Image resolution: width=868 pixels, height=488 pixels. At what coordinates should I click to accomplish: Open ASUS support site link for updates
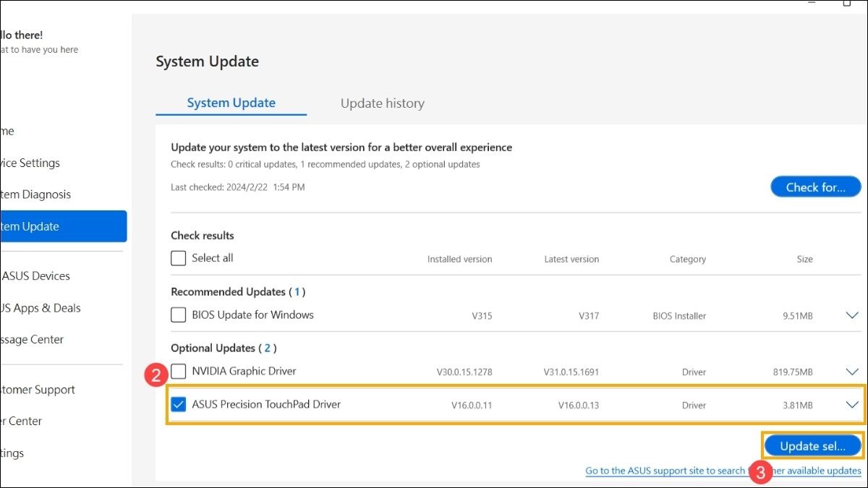click(723, 471)
